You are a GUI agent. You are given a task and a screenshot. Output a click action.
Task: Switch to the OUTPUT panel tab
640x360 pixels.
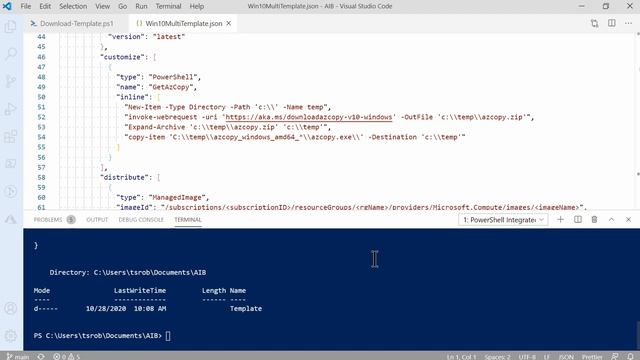click(97, 220)
